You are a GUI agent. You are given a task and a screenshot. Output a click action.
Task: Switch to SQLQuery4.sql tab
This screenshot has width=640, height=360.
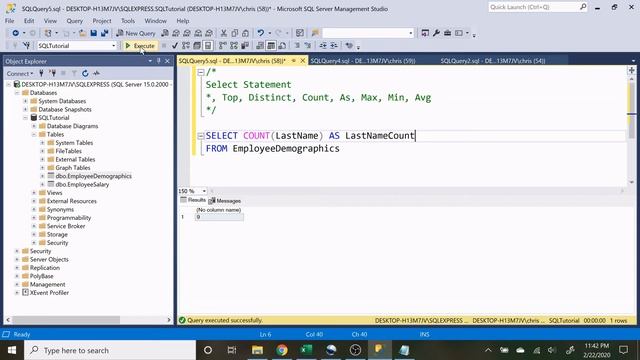362,61
